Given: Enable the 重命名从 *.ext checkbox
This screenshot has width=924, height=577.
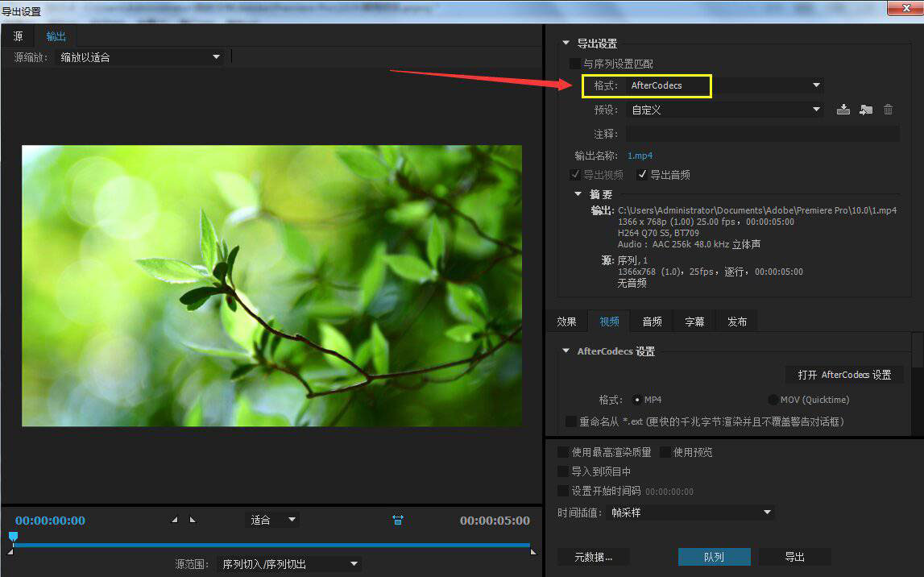Looking at the screenshot, I should point(570,421).
